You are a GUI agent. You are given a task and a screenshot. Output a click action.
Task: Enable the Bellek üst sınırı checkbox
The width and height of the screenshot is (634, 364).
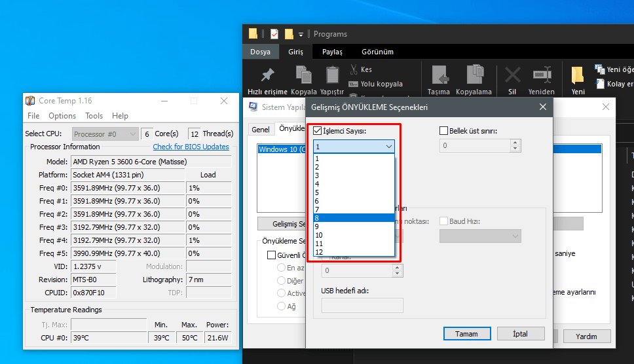coord(443,131)
